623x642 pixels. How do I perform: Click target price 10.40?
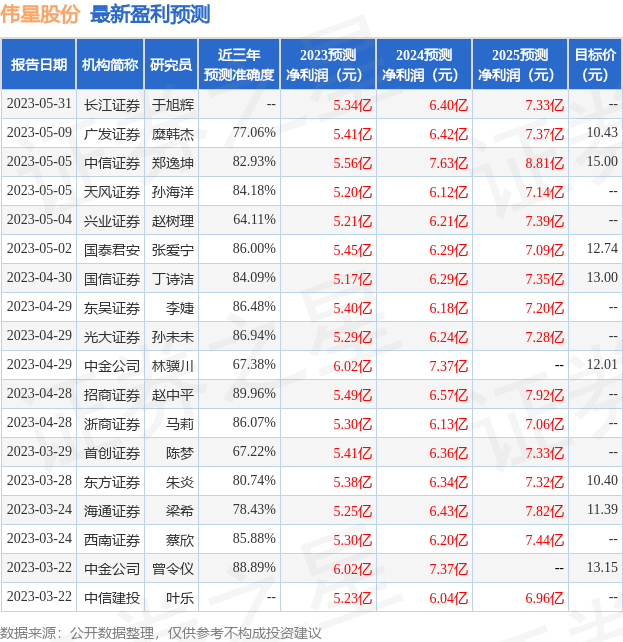point(602,481)
